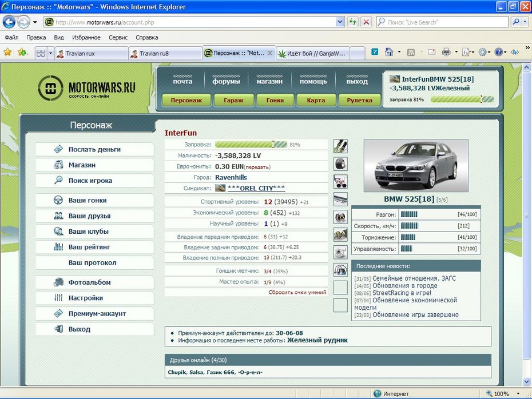532x399 pixels.
Task: Click the BMW 525 car thumbnail
Action: (416, 166)
